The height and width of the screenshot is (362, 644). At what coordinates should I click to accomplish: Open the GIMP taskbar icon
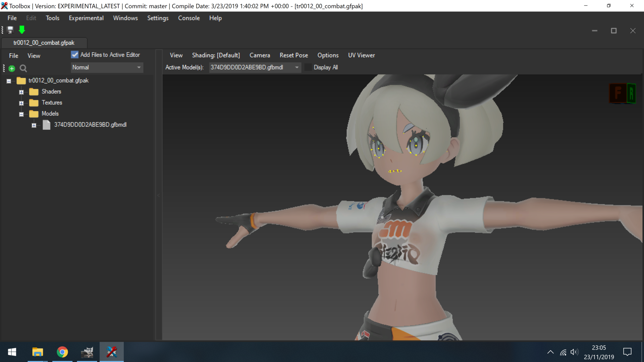click(87, 352)
